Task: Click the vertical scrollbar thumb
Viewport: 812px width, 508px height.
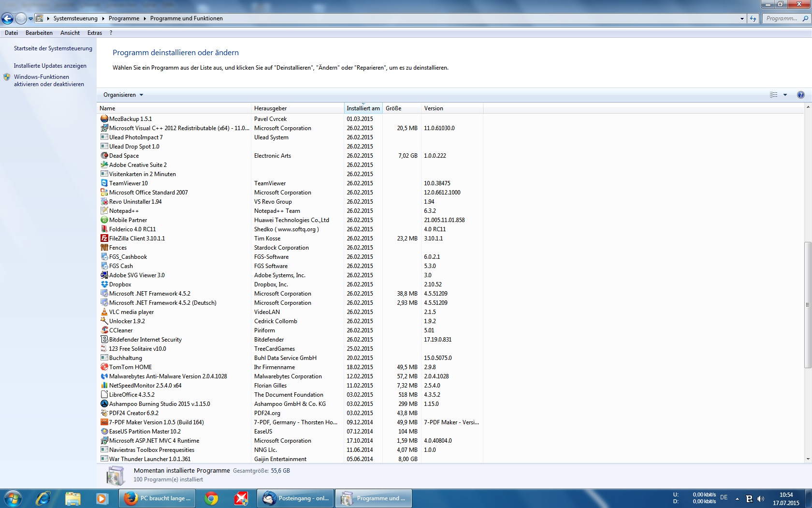Action: (x=807, y=305)
